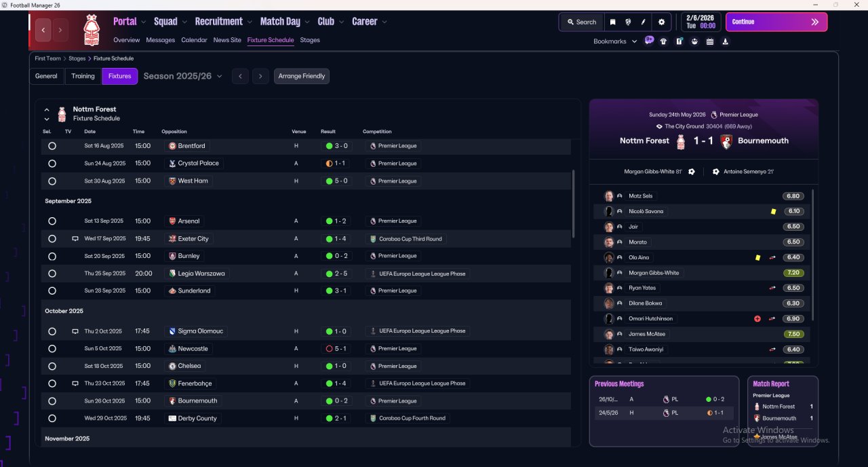Click the Search button
The width and height of the screenshot is (868, 467).
[582, 22]
